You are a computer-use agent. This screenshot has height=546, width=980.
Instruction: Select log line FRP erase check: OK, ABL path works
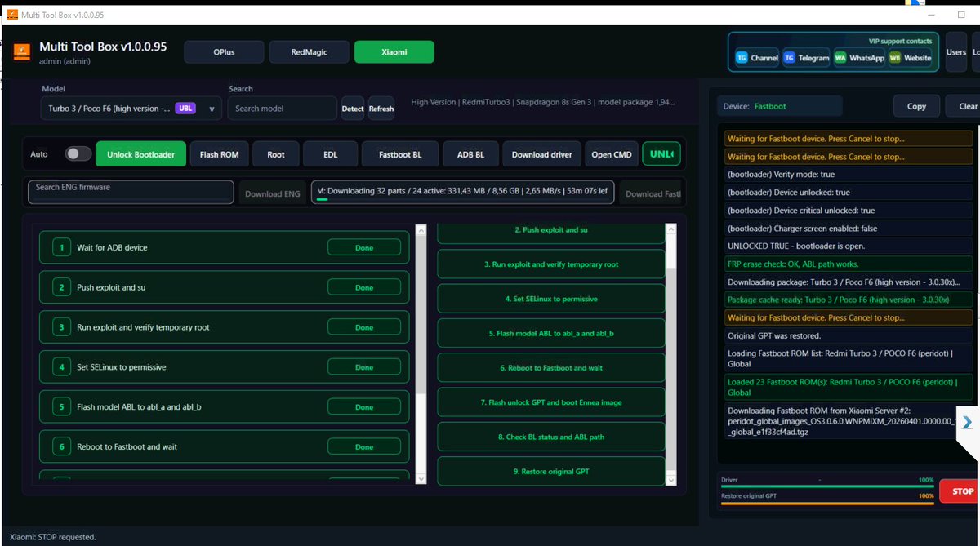[849, 264]
